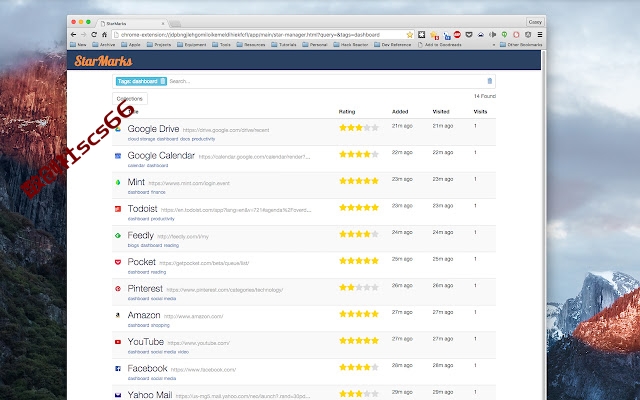Set the Google Drive rating to five stars
This screenshot has width=640, height=400.
[x=375, y=128]
